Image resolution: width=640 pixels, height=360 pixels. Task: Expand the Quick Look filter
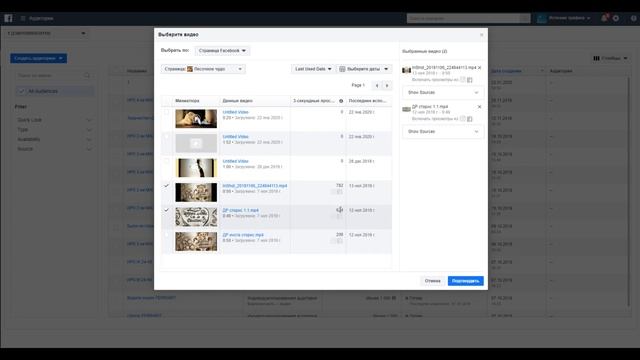[54, 120]
